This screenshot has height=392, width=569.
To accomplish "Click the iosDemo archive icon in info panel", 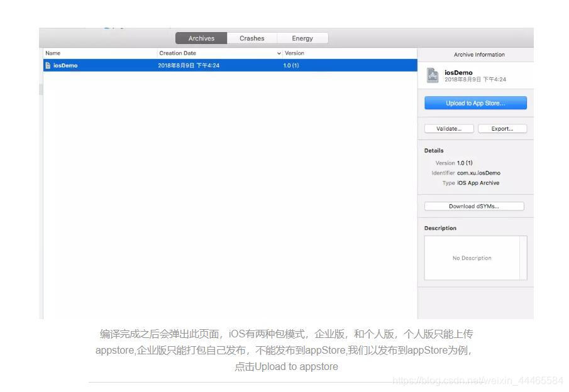I will click(x=433, y=75).
